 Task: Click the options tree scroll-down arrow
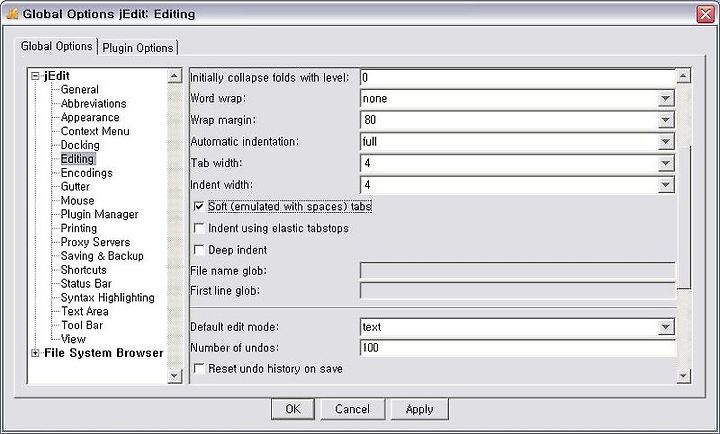point(174,376)
